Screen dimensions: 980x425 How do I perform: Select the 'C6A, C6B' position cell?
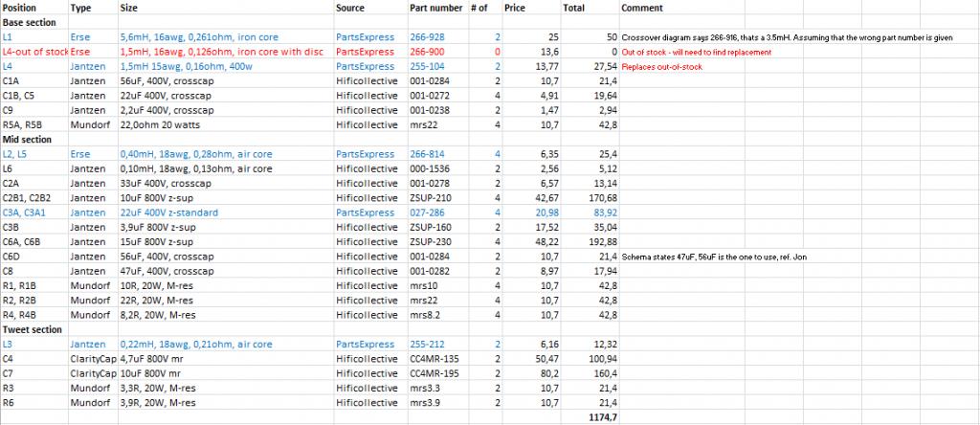coord(34,242)
